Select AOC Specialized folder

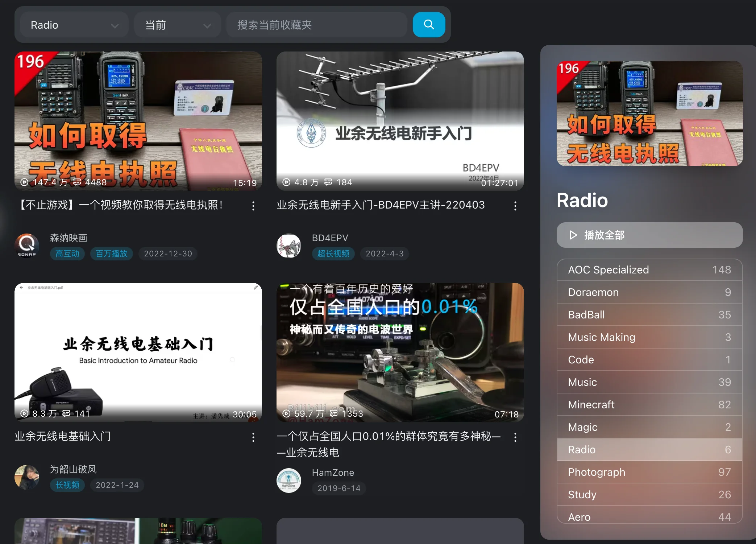pos(649,270)
